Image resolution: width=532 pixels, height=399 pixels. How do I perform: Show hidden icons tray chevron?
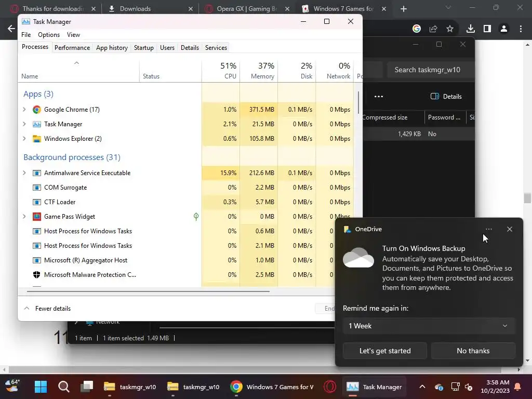(422, 387)
